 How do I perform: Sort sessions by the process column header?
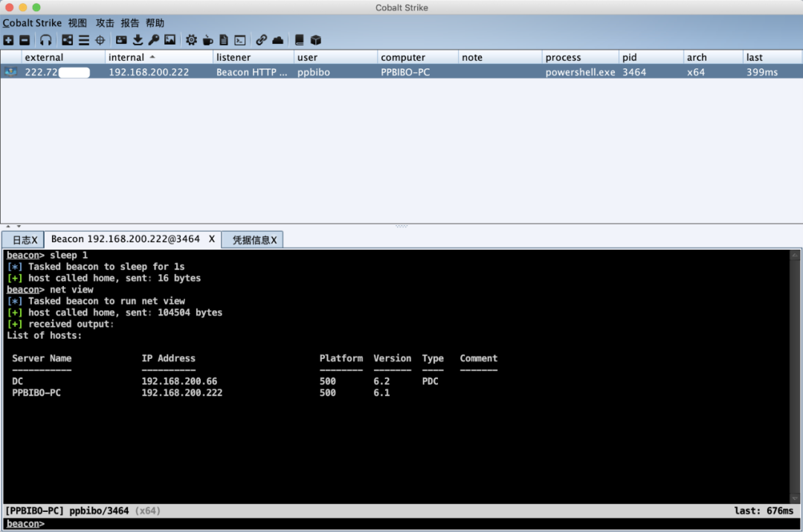pos(580,57)
